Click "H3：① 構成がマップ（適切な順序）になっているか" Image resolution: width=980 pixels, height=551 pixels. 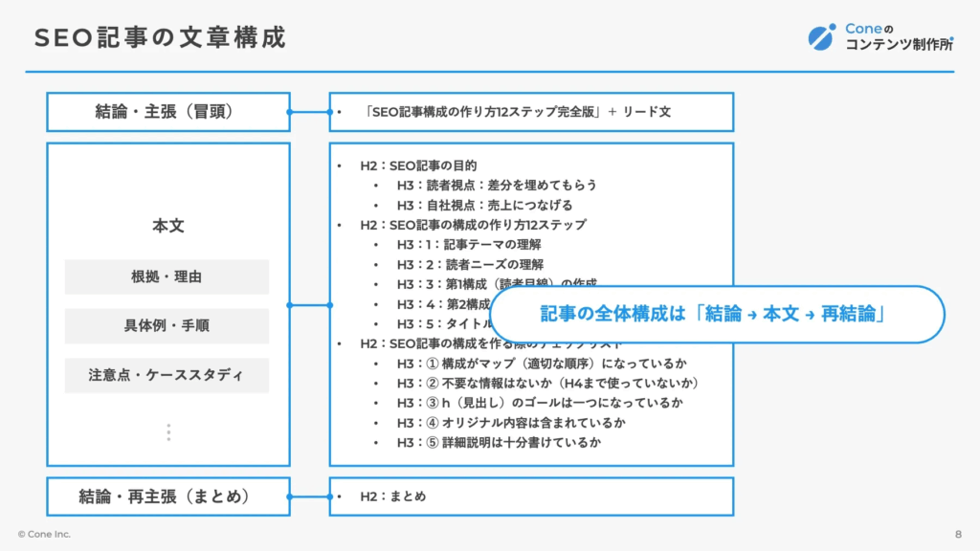(542, 363)
